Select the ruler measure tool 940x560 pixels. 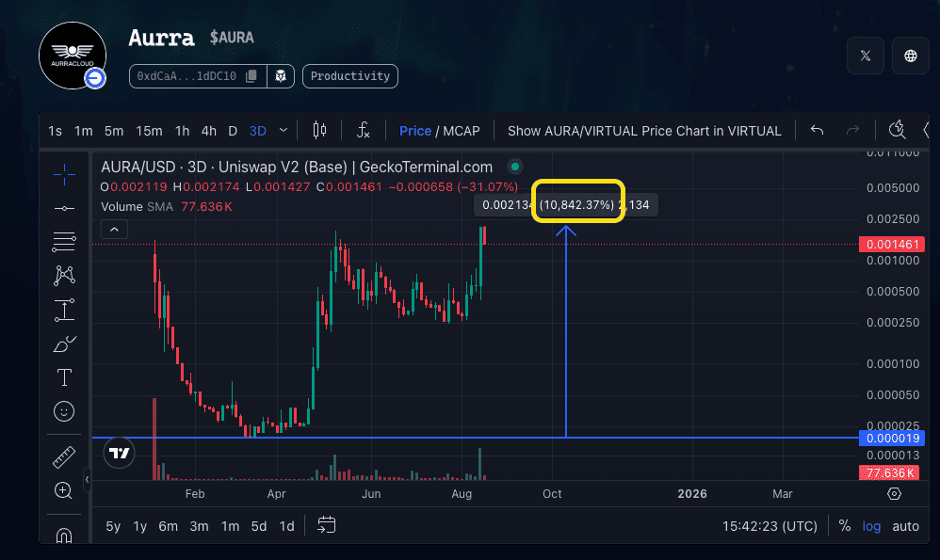(x=64, y=457)
